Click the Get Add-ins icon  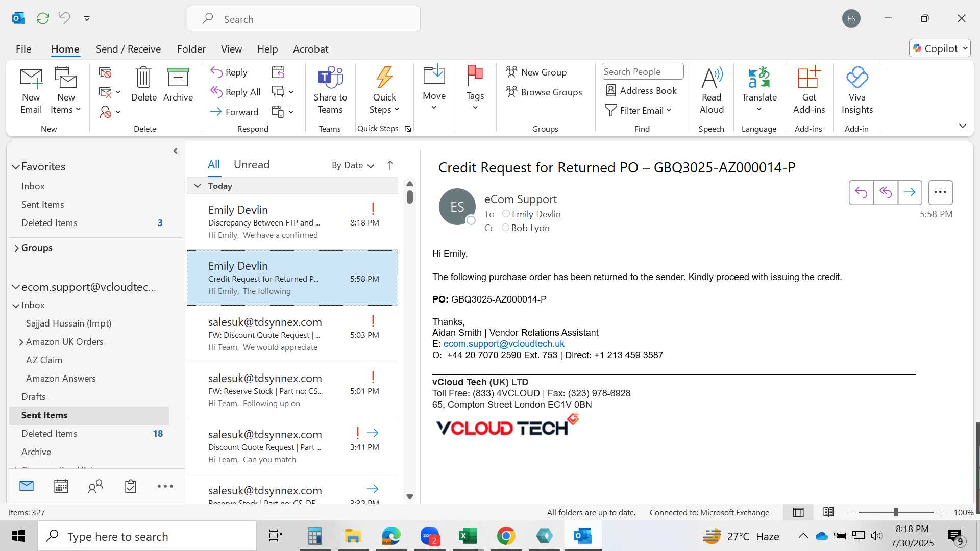[x=809, y=78]
